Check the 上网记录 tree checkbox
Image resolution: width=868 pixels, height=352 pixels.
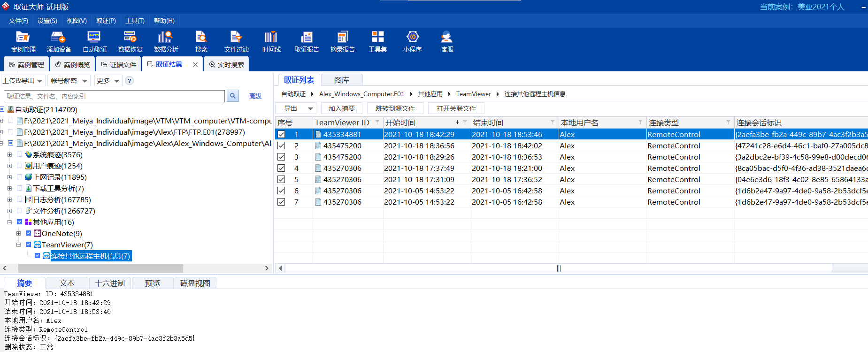coord(19,176)
